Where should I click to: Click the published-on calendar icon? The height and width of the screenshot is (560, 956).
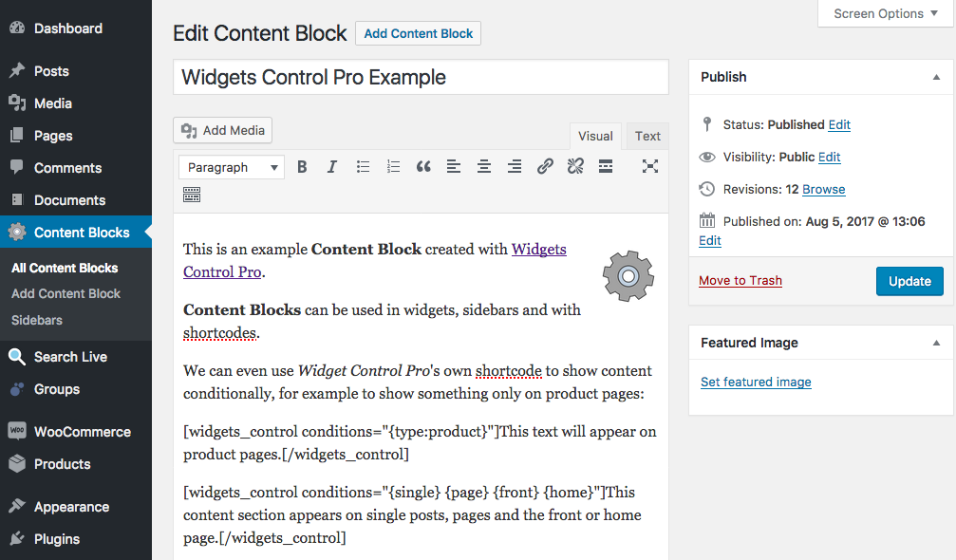click(x=706, y=220)
